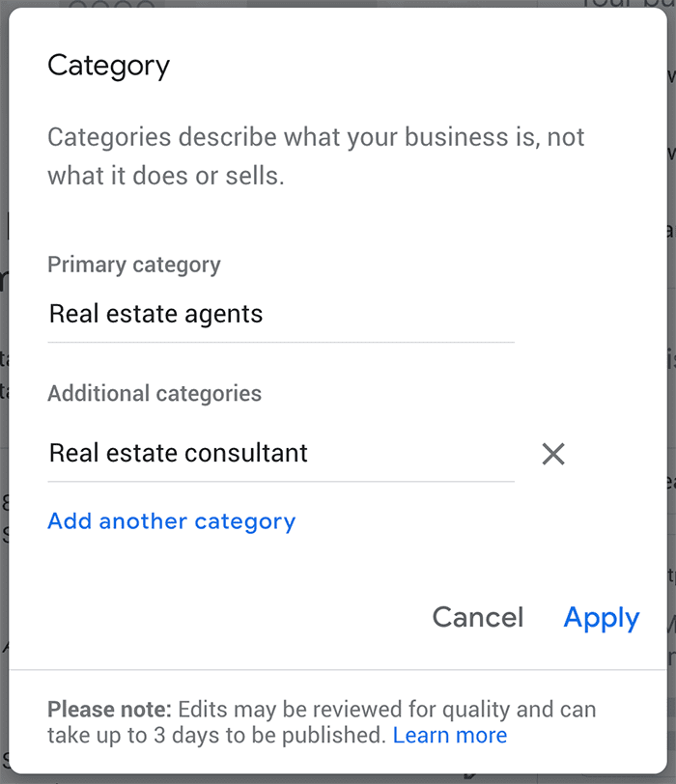Viewport: 676px width, 784px height.
Task: Remove the Real estate consultant category
Action: pyautogui.click(x=553, y=454)
